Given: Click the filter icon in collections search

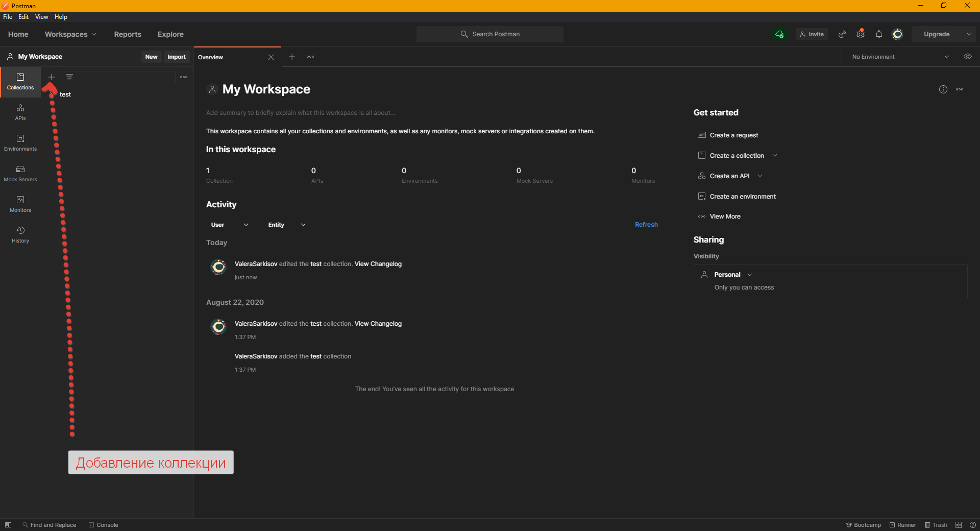Looking at the screenshot, I should pos(69,77).
